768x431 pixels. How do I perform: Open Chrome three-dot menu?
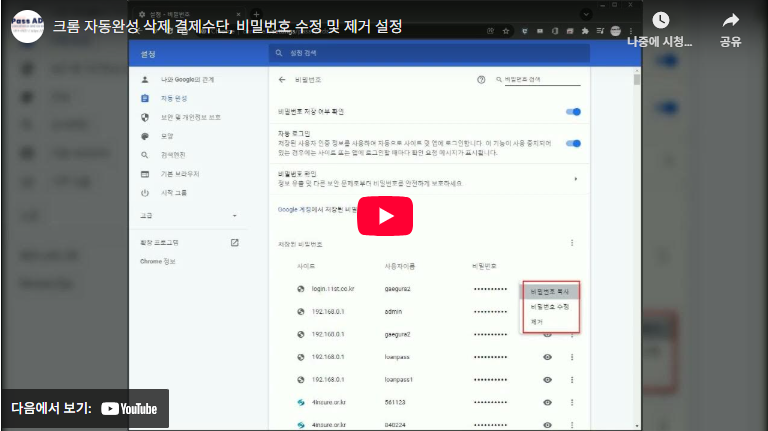click(631, 31)
